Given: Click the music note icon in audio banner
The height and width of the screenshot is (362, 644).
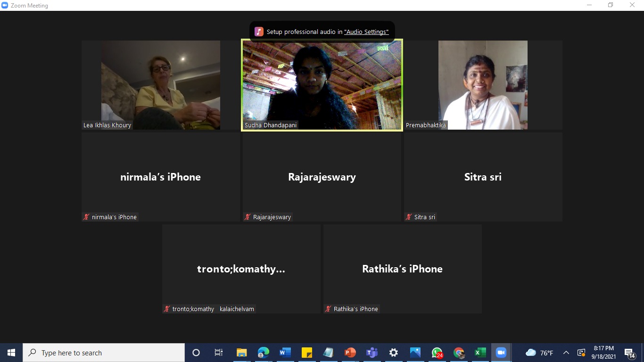Looking at the screenshot, I should pyautogui.click(x=259, y=32).
